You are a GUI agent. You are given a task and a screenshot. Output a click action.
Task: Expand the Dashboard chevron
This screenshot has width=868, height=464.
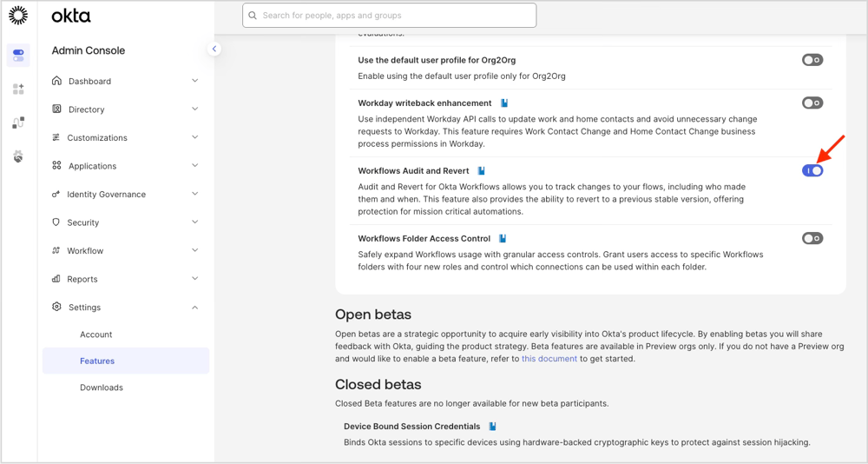pos(194,81)
